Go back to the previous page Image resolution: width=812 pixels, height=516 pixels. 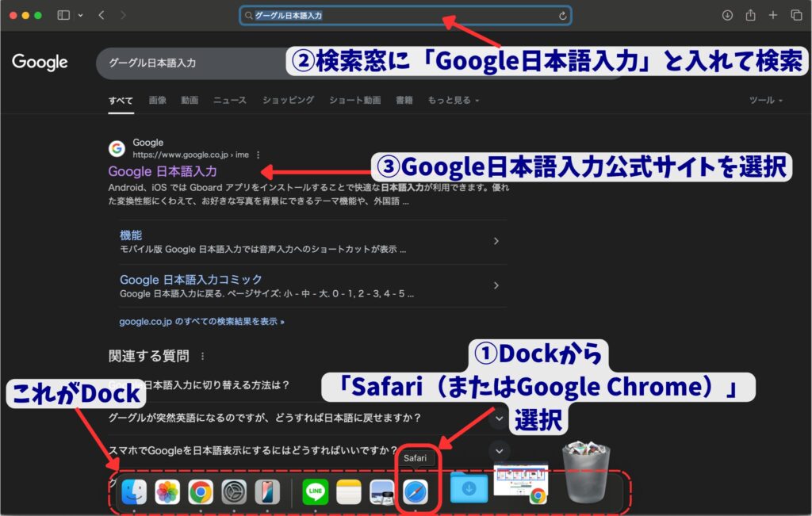[101, 15]
